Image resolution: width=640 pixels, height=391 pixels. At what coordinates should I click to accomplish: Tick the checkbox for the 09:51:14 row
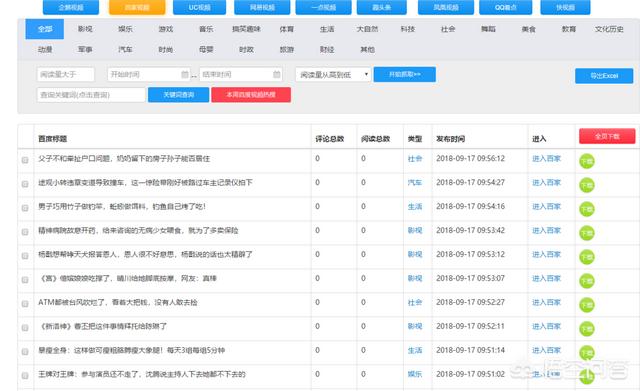click(25, 351)
